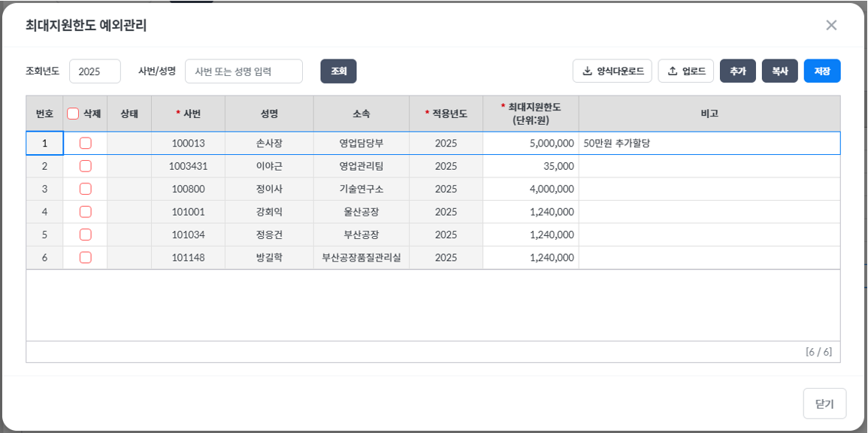
Task: Click department cell 울산공장
Action: 361,211
